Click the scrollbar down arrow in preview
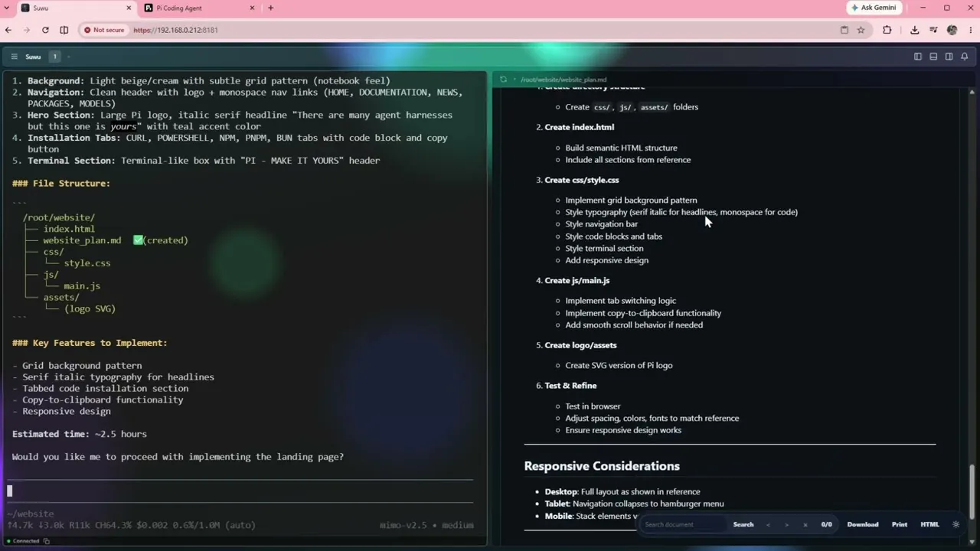Viewport: 980px width, 551px height. pyautogui.click(x=973, y=540)
